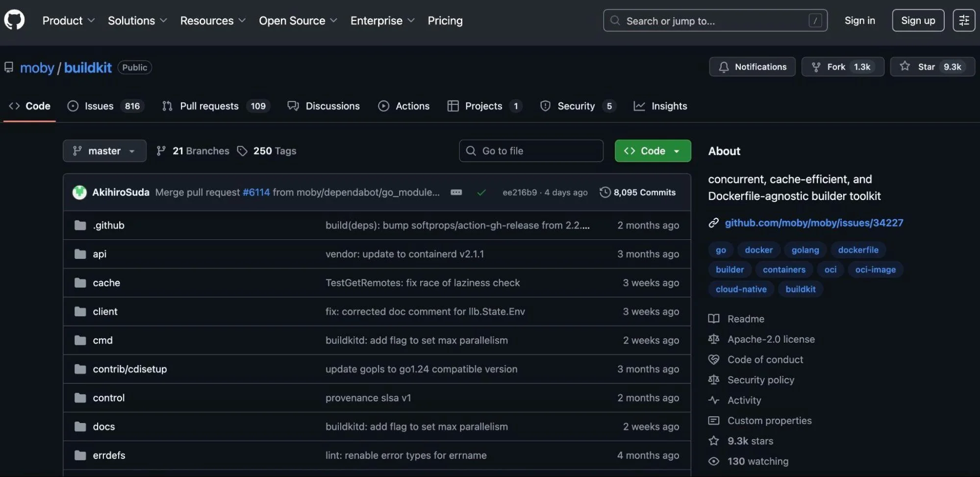980x477 pixels.
Task: Expand the Solutions menu
Action: 138,21
